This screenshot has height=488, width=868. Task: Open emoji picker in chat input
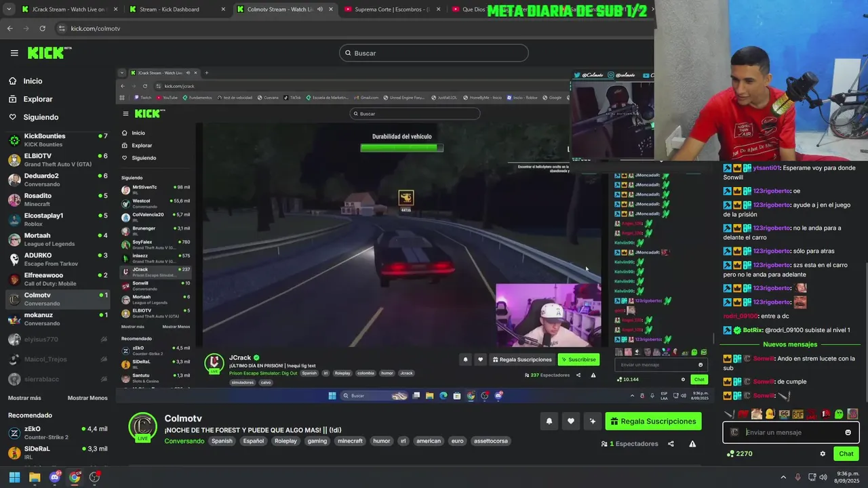(848, 432)
